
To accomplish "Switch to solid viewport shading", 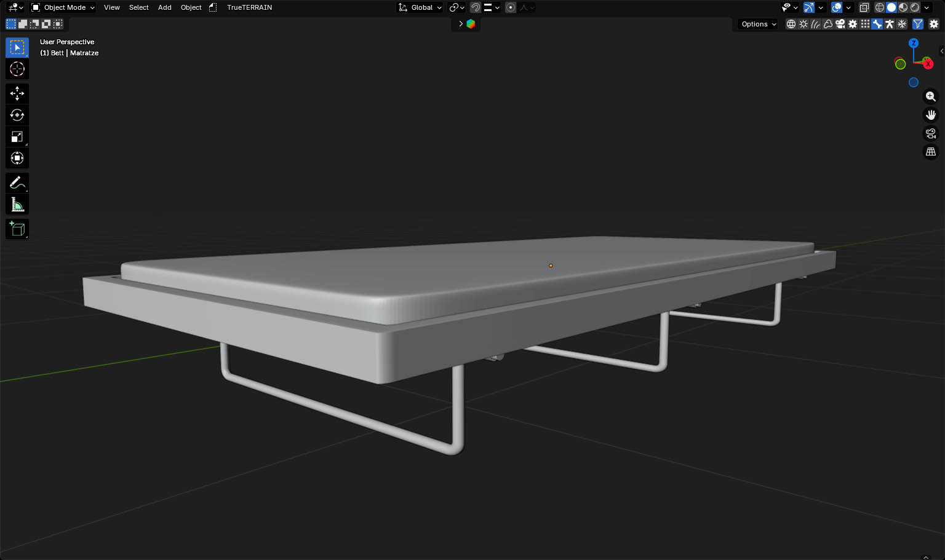I will pyautogui.click(x=891, y=7).
